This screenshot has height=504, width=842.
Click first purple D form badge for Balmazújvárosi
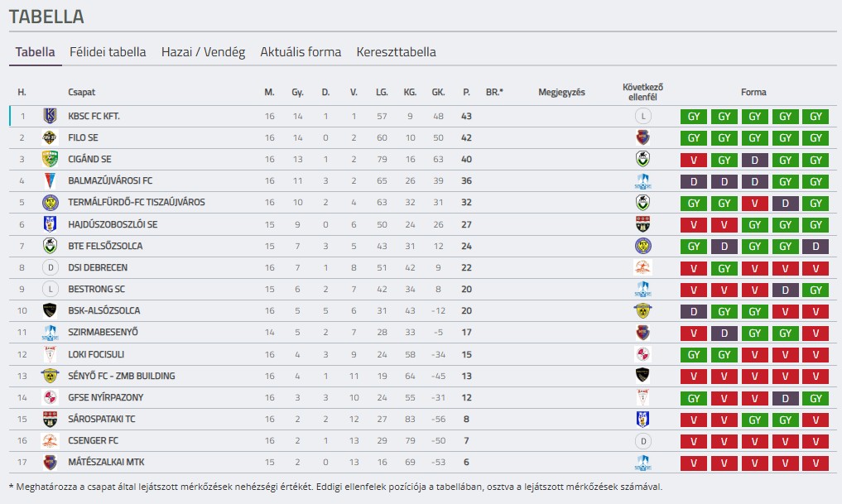click(694, 180)
